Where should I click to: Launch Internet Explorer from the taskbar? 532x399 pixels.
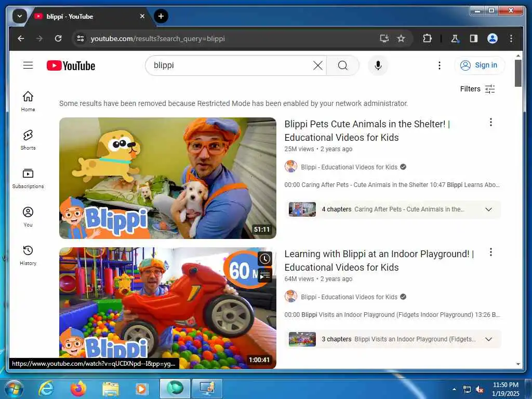(x=46, y=389)
